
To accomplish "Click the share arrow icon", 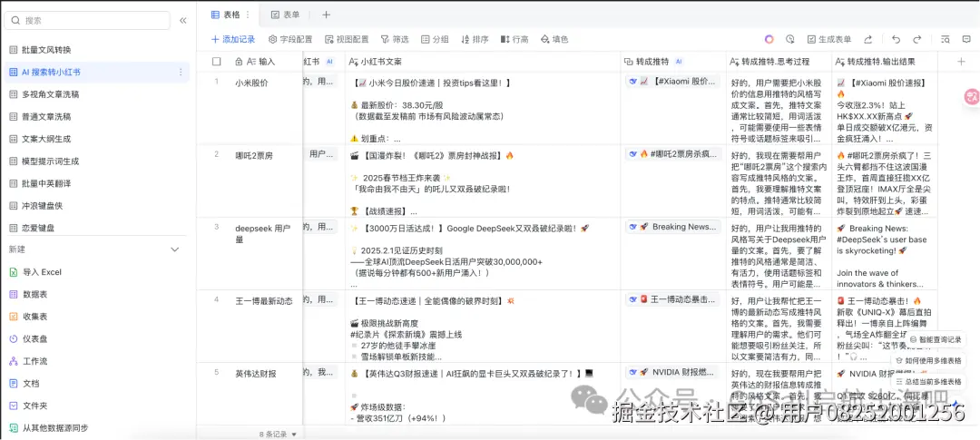I will pos(868,39).
